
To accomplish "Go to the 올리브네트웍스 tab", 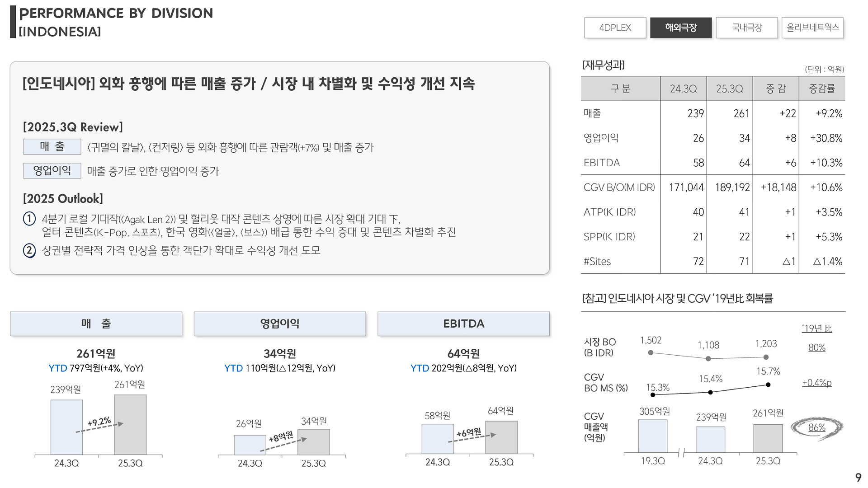I will point(812,28).
